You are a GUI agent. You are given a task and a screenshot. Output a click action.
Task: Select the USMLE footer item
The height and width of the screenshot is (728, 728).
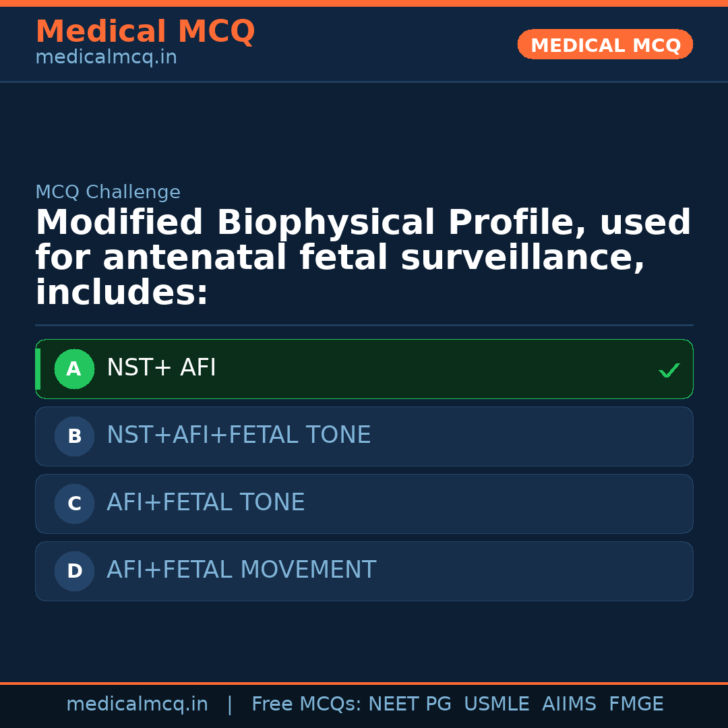(496, 704)
